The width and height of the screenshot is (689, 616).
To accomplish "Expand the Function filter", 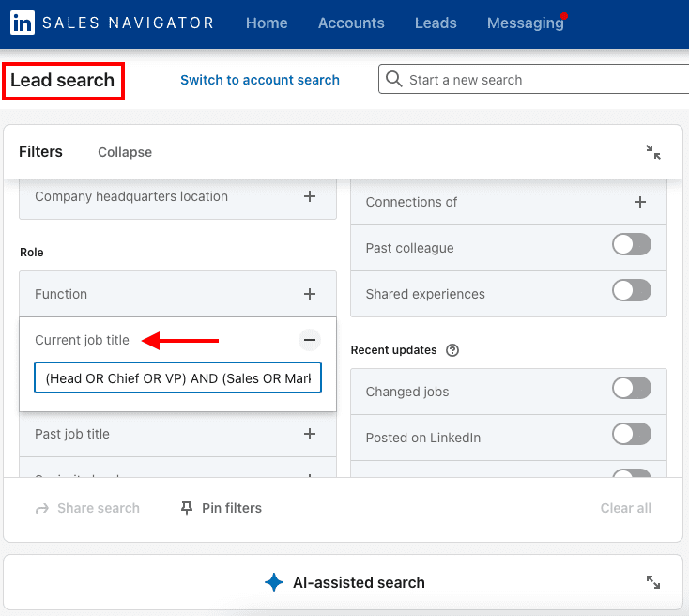I will [x=310, y=294].
